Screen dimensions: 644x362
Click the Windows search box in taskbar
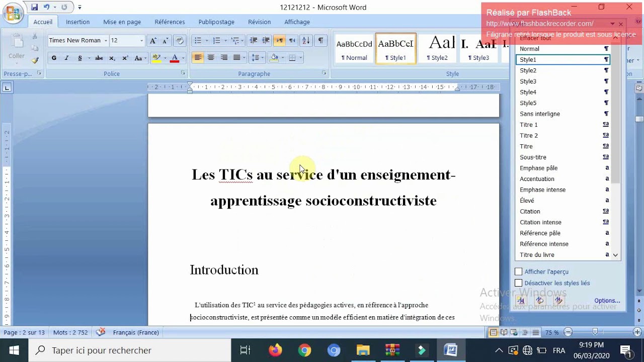coord(130,350)
